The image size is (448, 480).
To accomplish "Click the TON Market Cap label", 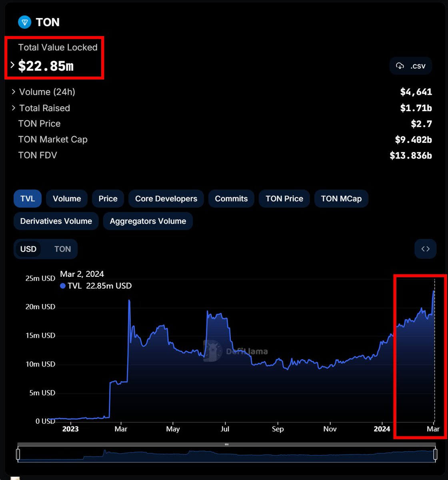I will (x=53, y=140).
